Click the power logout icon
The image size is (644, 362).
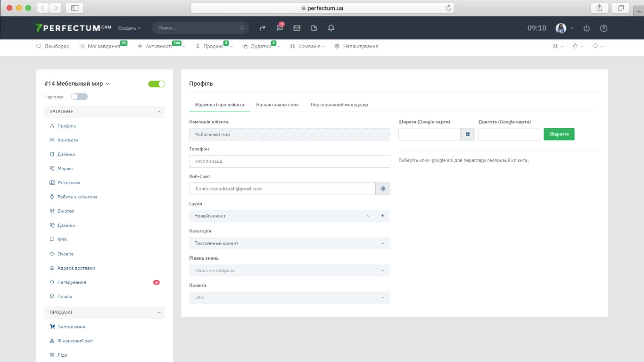[x=586, y=28]
